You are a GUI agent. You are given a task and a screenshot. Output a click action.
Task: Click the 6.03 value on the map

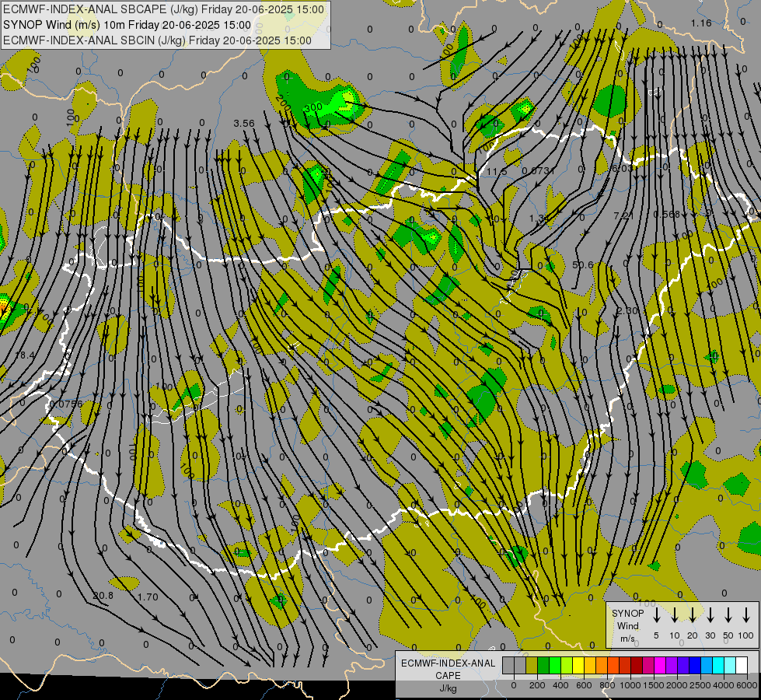[623, 168]
